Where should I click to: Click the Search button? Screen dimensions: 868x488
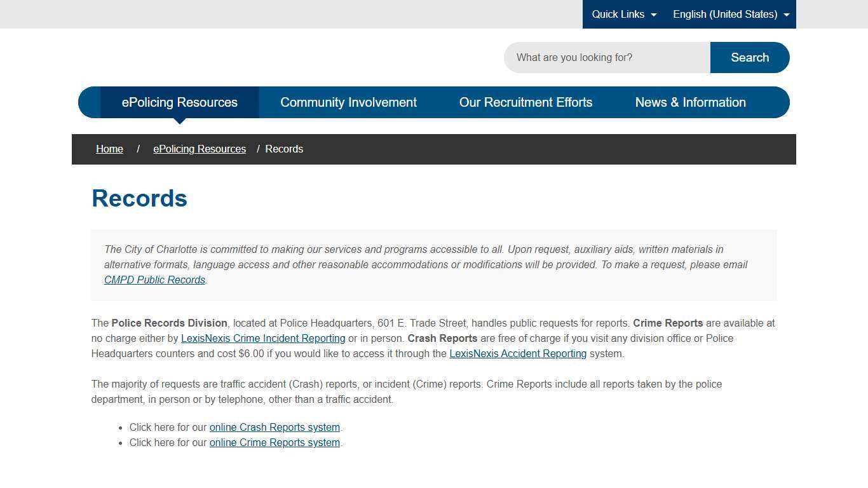click(x=750, y=57)
